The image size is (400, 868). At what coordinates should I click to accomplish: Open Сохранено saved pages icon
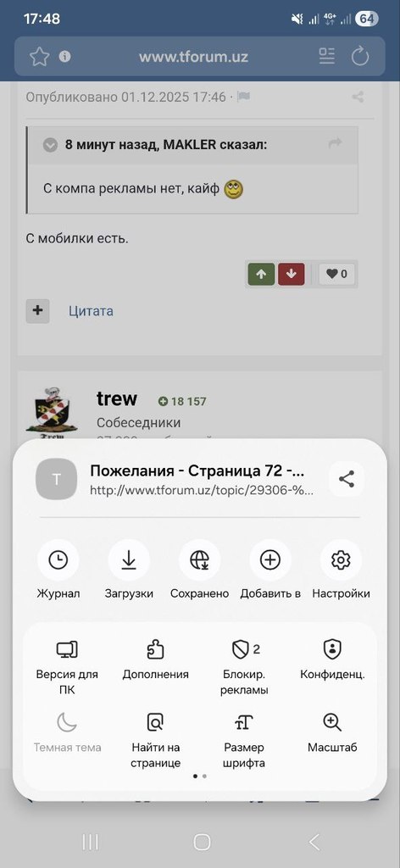tap(200, 561)
